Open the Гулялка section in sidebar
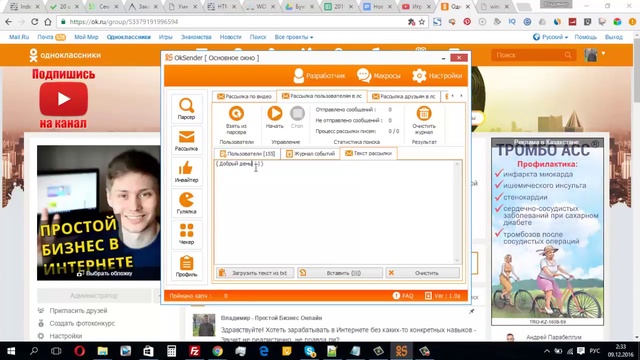Screen dimensions: 640x360 point(187,203)
